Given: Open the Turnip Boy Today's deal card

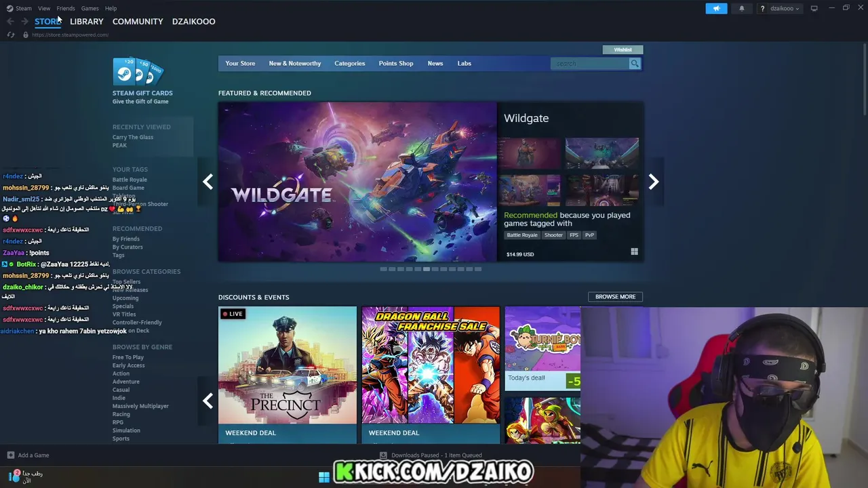Looking at the screenshot, I should (x=542, y=348).
